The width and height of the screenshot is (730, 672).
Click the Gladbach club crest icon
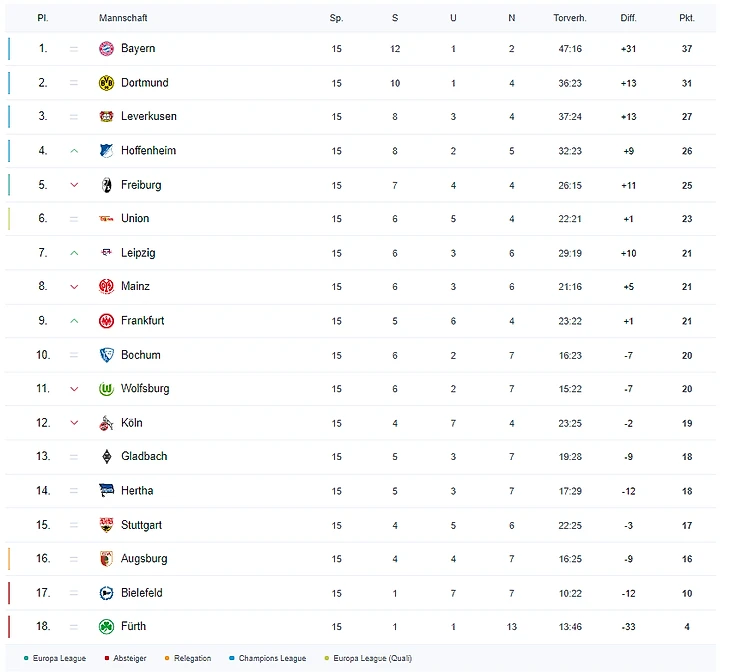[106, 457]
